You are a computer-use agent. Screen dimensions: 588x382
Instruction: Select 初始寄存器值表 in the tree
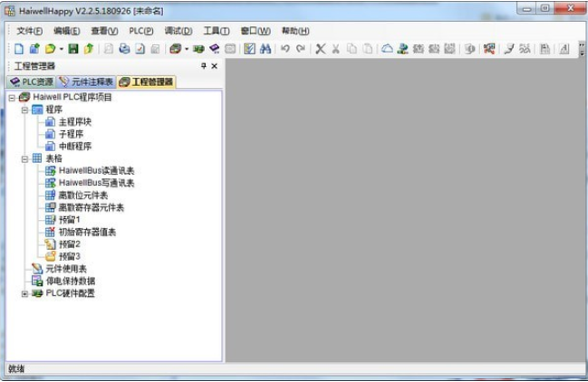(87, 232)
